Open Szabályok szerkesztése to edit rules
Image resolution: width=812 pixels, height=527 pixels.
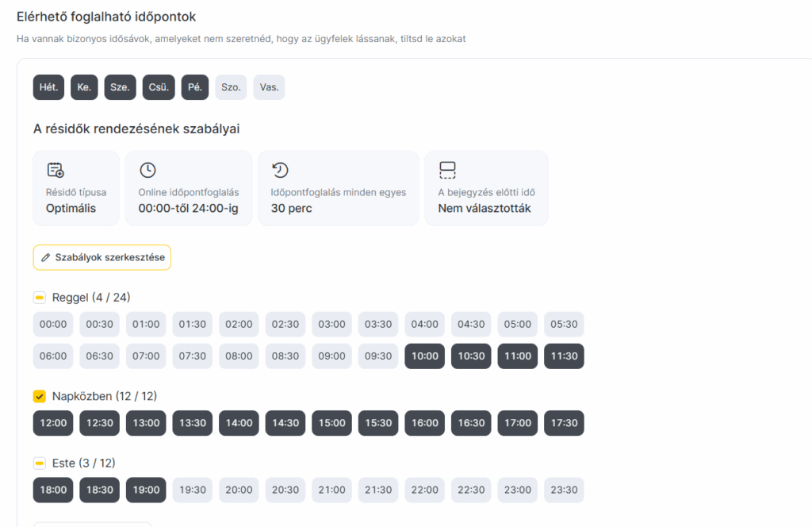click(102, 258)
